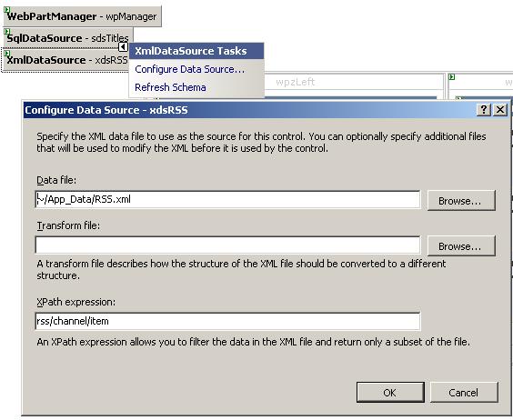The image size is (513, 420).
Task: Select Refresh Schema in tasks menu
Action: click(170, 87)
